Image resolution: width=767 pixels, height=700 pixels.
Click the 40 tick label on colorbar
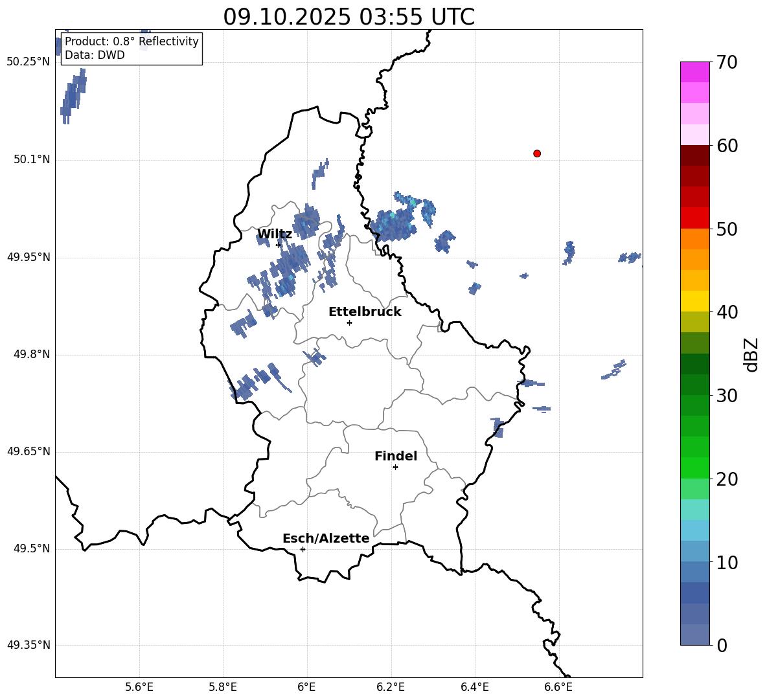pyautogui.click(x=727, y=312)
